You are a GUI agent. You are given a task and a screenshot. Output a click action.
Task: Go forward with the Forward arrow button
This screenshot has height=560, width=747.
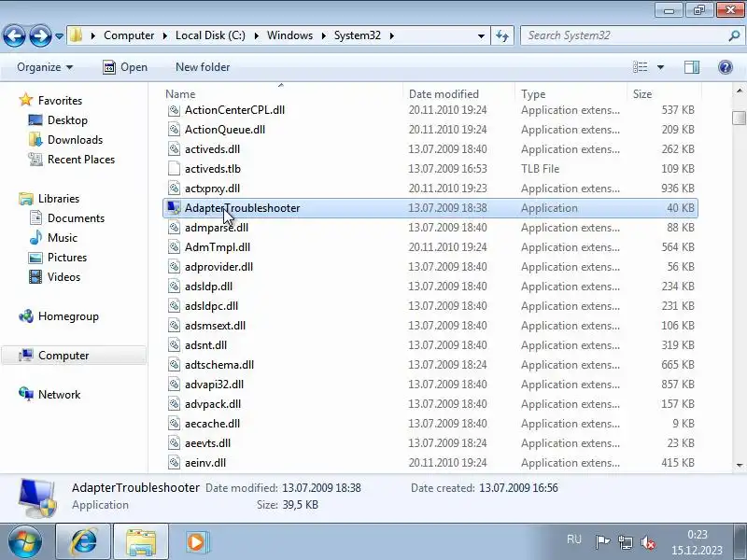[40, 35]
